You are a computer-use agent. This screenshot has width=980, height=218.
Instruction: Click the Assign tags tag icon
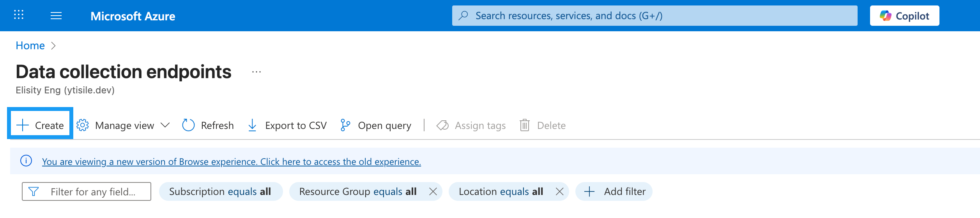442,125
